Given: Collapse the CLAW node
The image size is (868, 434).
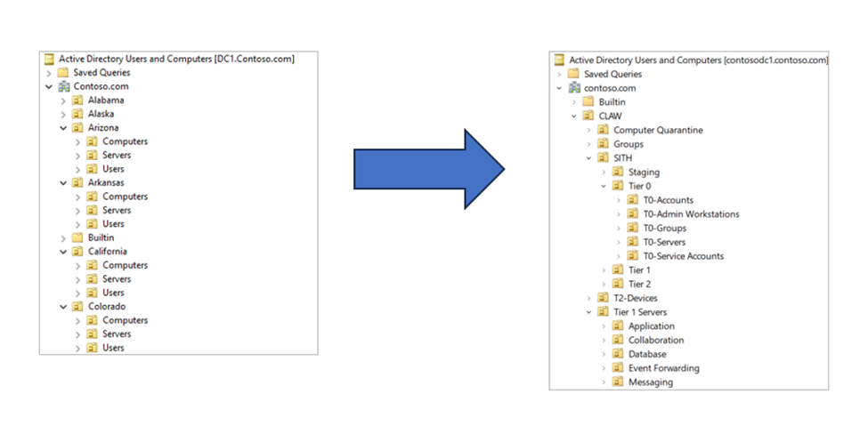Looking at the screenshot, I should [574, 117].
